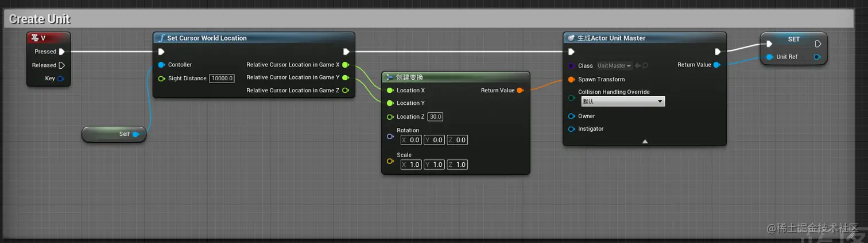Screen dimensions: 868x243
Task: Click the Class input pin
Action: [572, 66]
